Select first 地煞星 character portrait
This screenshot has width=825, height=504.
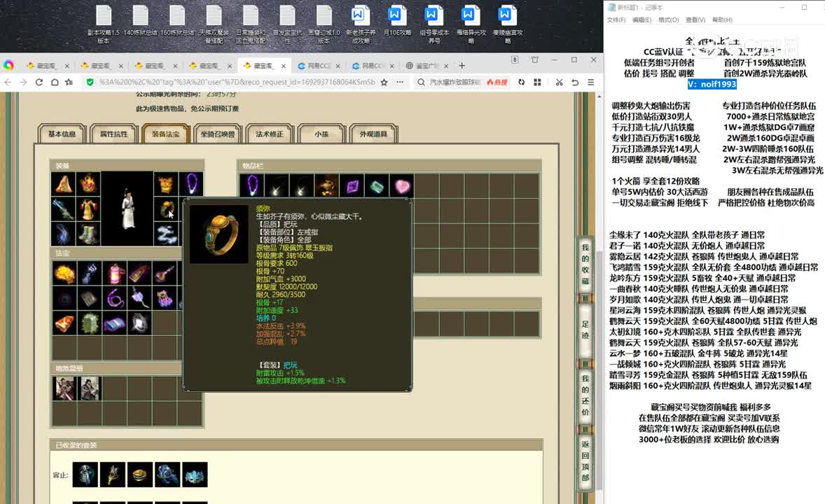click(x=64, y=388)
